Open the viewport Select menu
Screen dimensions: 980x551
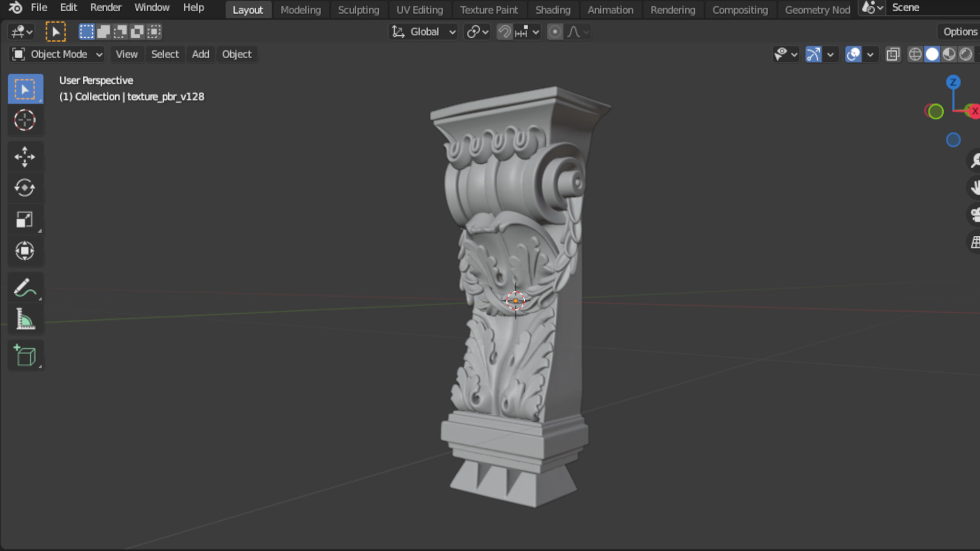click(165, 54)
